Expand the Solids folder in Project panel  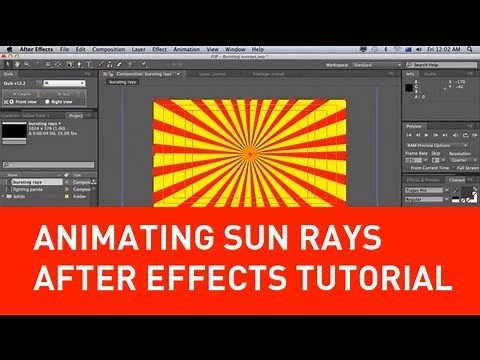[3, 196]
